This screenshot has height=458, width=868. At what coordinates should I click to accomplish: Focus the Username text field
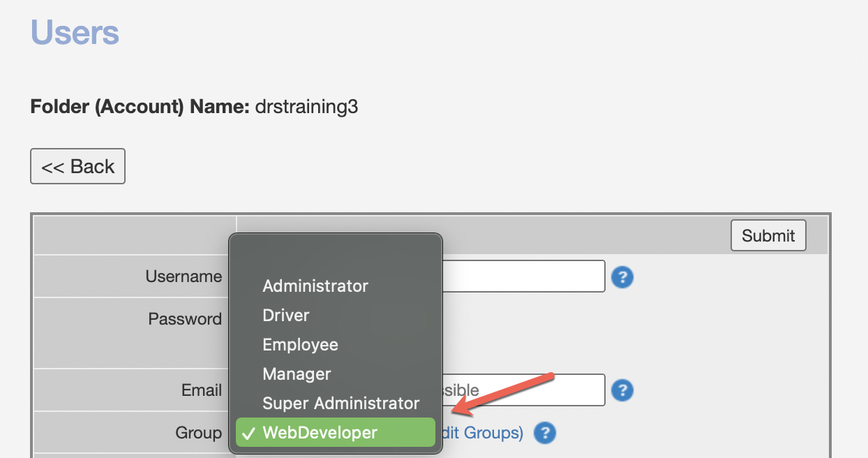pos(523,276)
